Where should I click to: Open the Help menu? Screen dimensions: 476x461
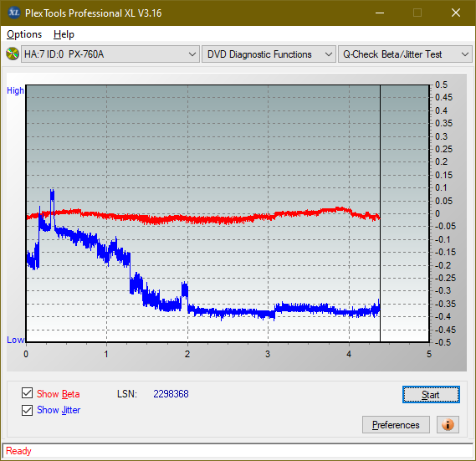coord(64,34)
